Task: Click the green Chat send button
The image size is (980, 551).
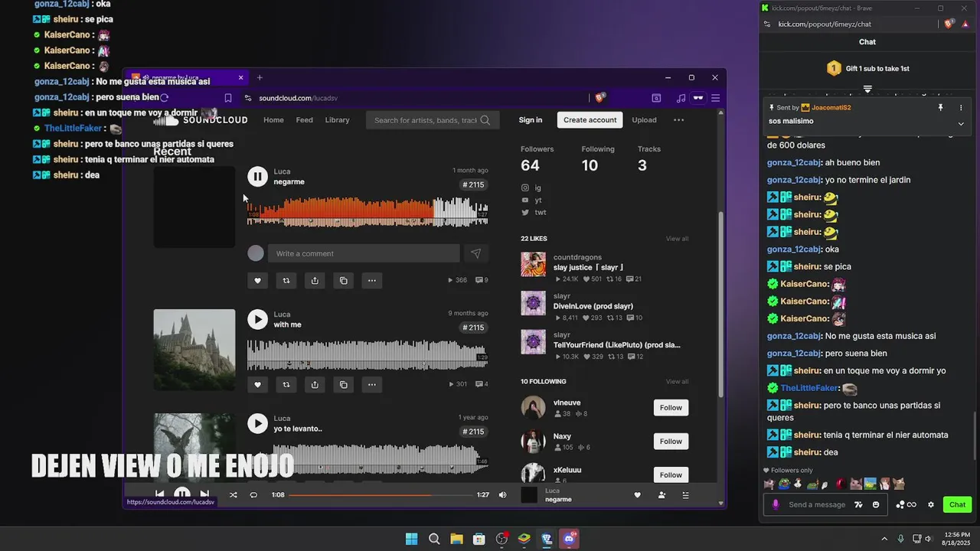Action: [958, 504]
